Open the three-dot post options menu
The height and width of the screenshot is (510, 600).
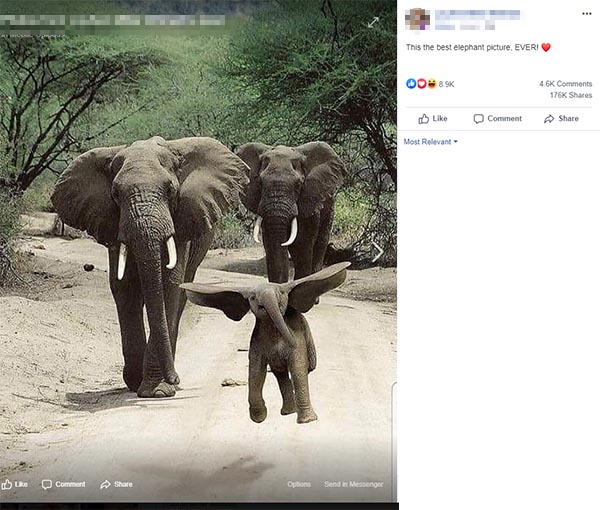(x=586, y=14)
